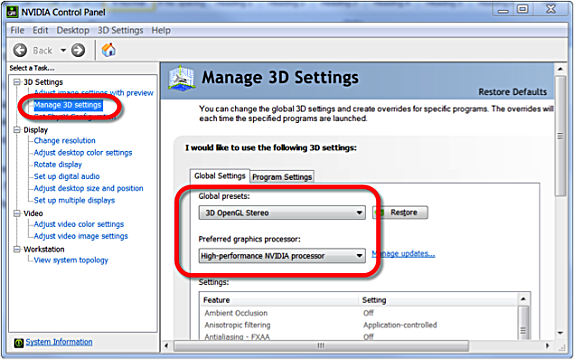Select Adjust video color settings
Image resolution: width=574 pixels, height=360 pixels.
click(x=79, y=224)
